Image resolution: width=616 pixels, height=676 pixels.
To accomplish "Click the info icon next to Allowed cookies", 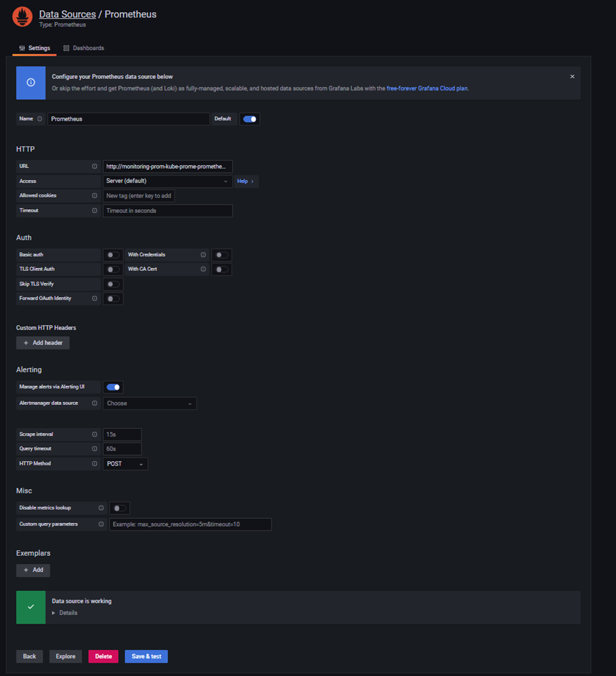I will (94, 195).
